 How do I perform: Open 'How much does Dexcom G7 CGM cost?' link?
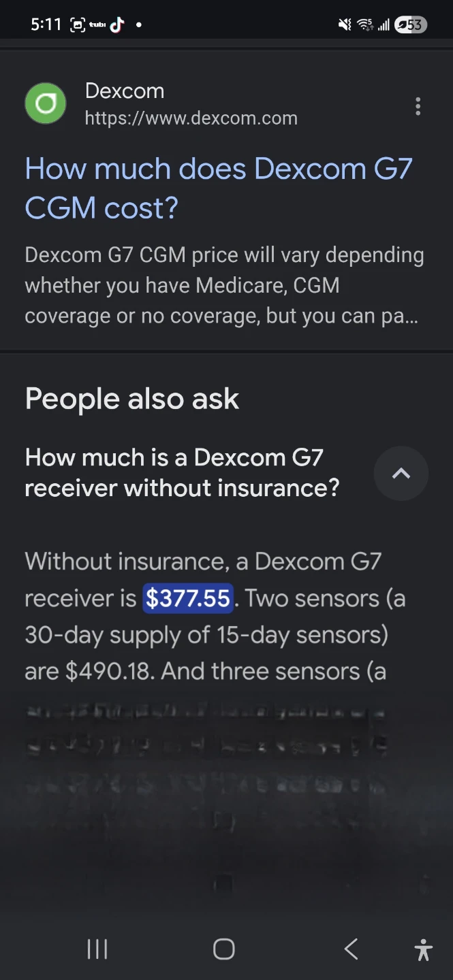219,188
